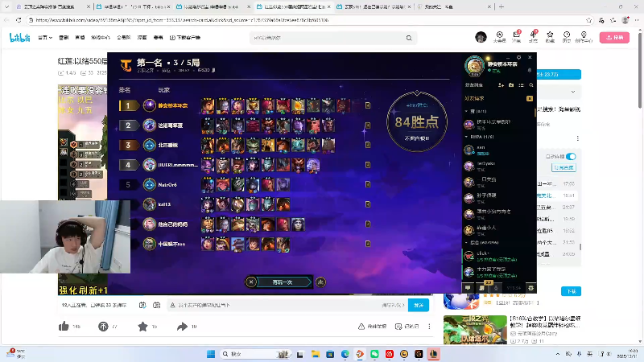Open File Explorer from the taskbar
This screenshot has height=362, width=644.
[315, 354]
